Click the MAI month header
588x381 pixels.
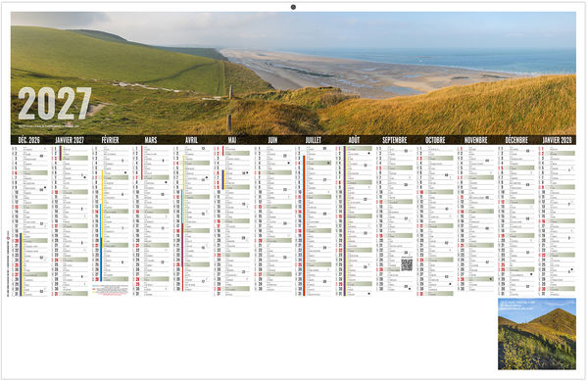click(x=232, y=140)
